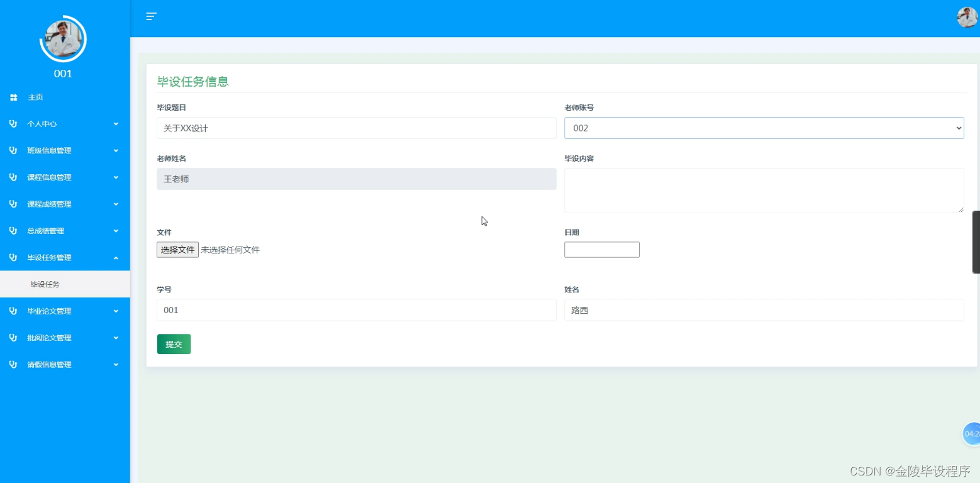This screenshot has height=483, width=980.
Task: Expand the 课程信息管理 chevron
Action: click(116, 177)
